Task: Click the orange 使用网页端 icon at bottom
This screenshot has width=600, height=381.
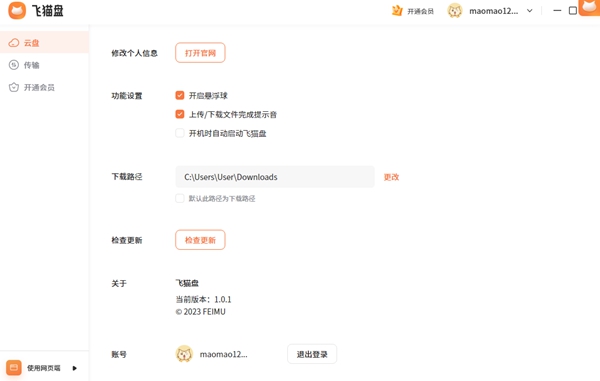Action: (x=14, y=368)
